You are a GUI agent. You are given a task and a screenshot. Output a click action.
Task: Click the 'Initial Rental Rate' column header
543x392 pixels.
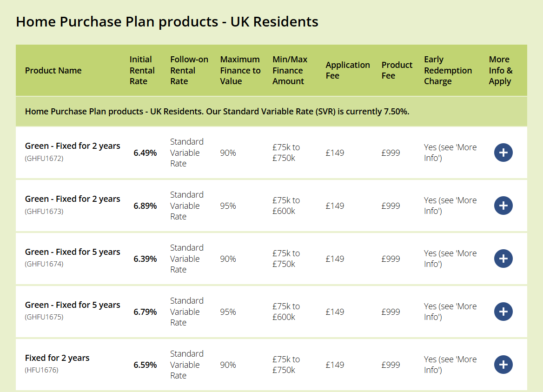coord(142,70)
